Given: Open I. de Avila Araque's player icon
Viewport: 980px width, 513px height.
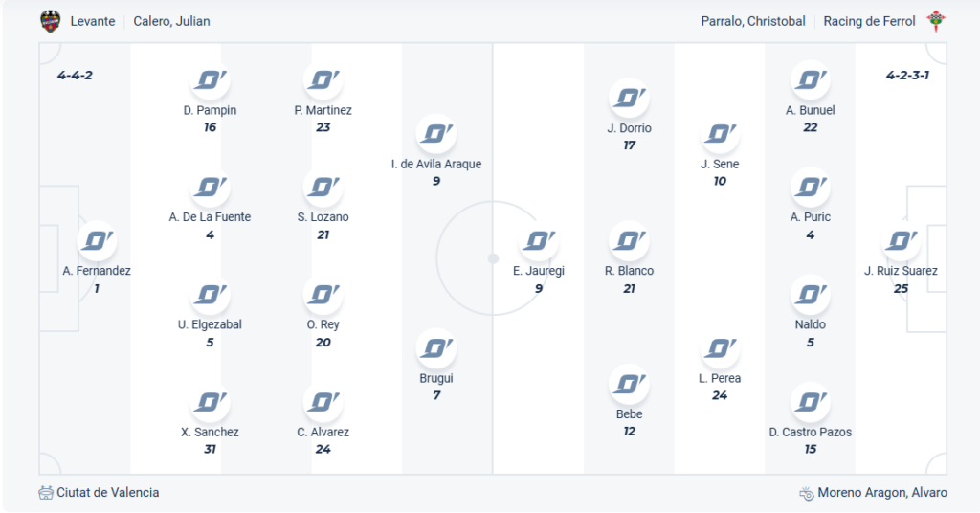Looking at the screenshot, I should pyautogui.click(x=436, y=133).
